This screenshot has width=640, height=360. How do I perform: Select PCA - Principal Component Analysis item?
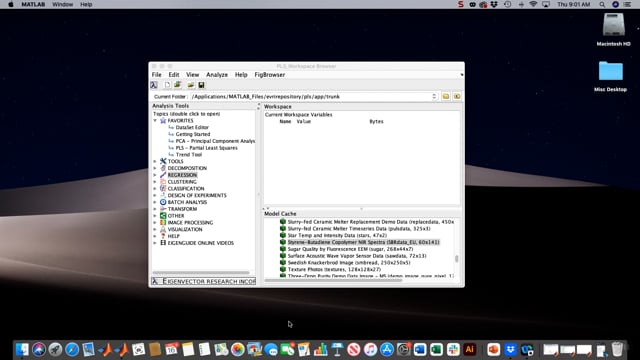coord(215,141)
